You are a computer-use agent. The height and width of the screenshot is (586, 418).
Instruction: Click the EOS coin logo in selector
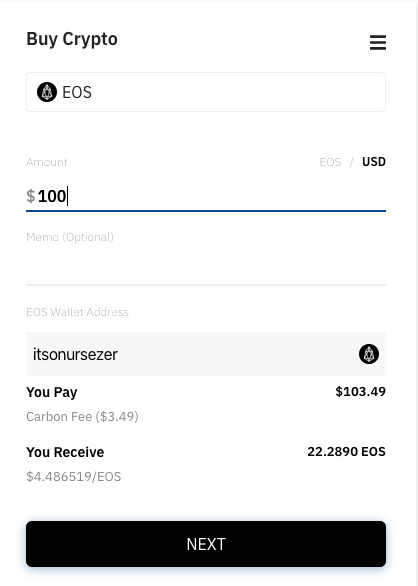[47, 92]
